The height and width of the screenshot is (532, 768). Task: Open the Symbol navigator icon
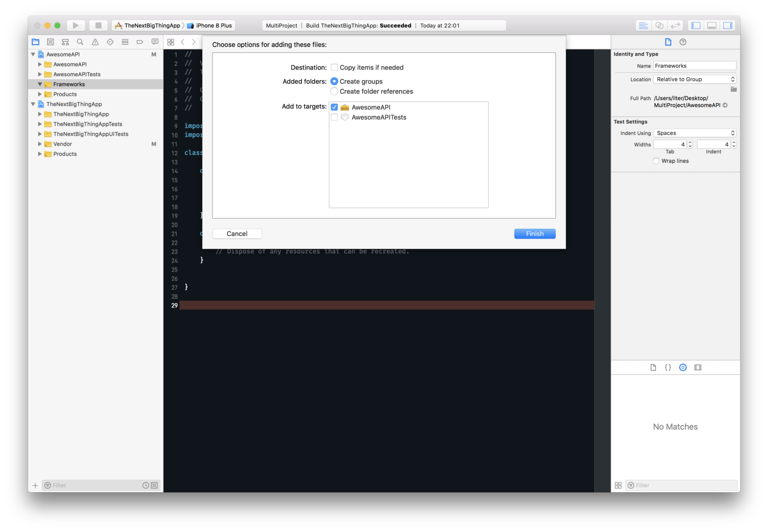pos(65,42)
